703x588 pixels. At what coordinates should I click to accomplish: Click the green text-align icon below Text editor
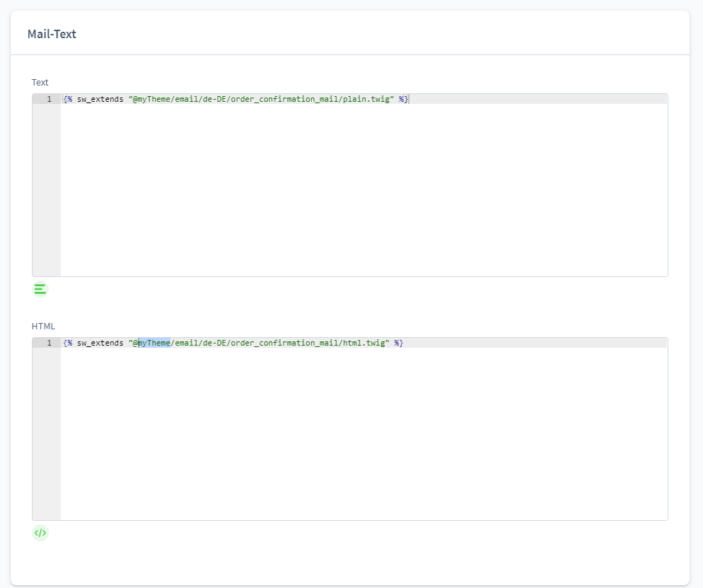point(40,289)
